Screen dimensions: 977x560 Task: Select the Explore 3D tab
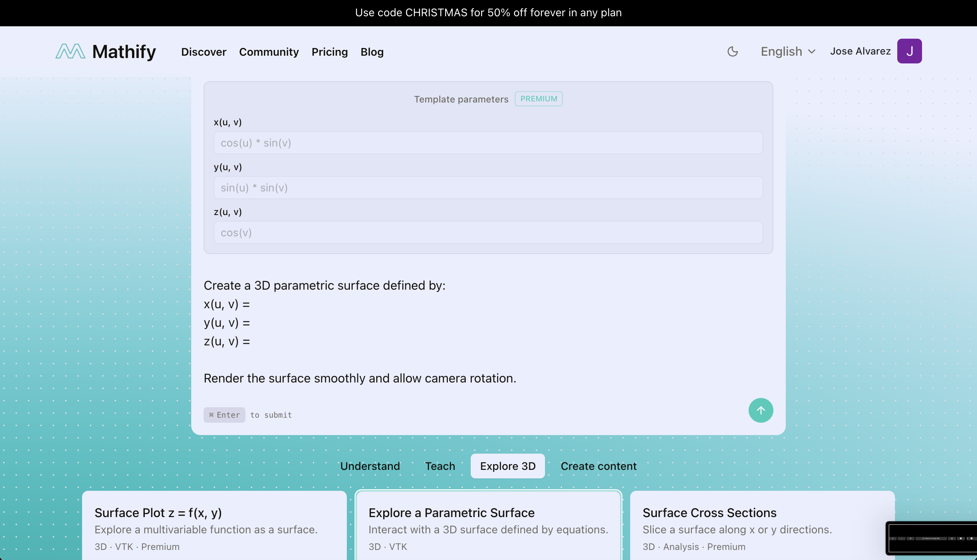(507, 466)
